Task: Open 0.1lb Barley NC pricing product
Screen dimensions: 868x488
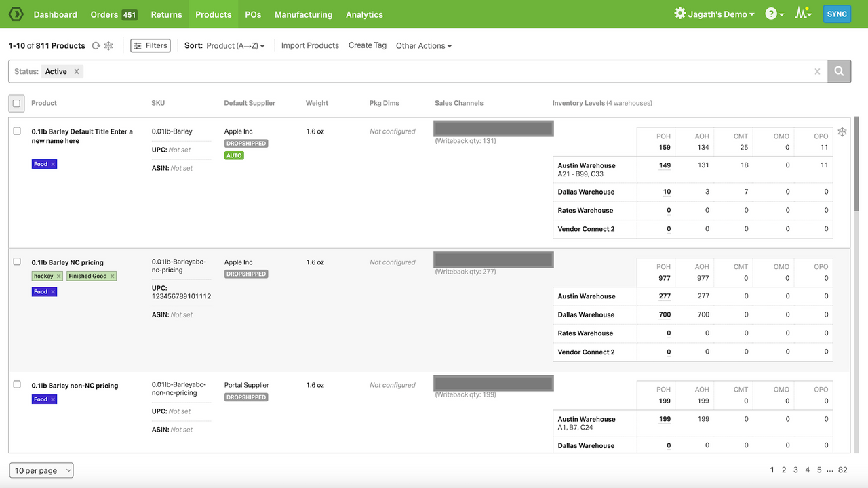Action: pos(67,262)
